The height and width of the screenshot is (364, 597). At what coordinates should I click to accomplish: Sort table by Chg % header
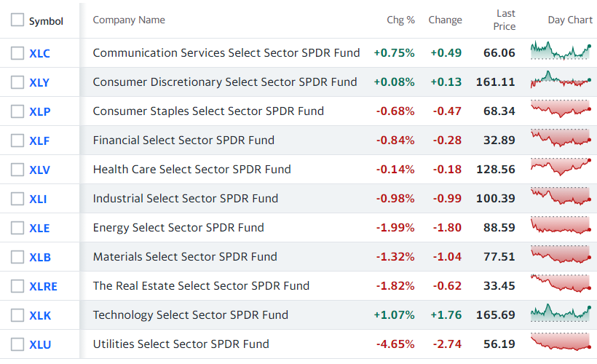tap(400, 20)
